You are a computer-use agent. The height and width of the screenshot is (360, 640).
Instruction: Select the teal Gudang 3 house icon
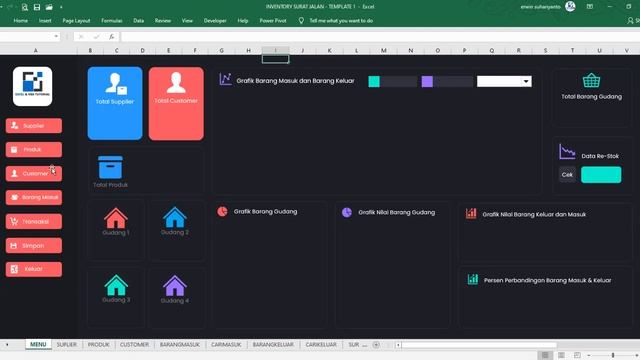116,285
